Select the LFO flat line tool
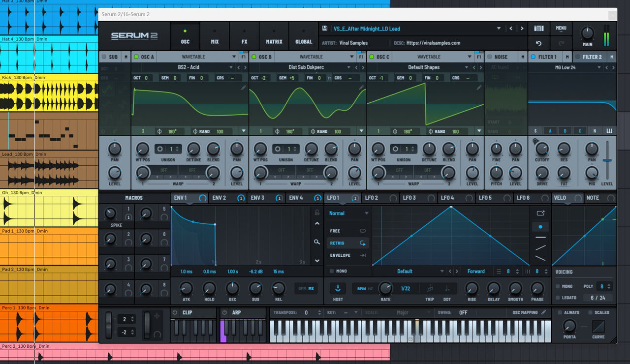Image resolution: width=630 pixels, height=364 pixels. 540,237
